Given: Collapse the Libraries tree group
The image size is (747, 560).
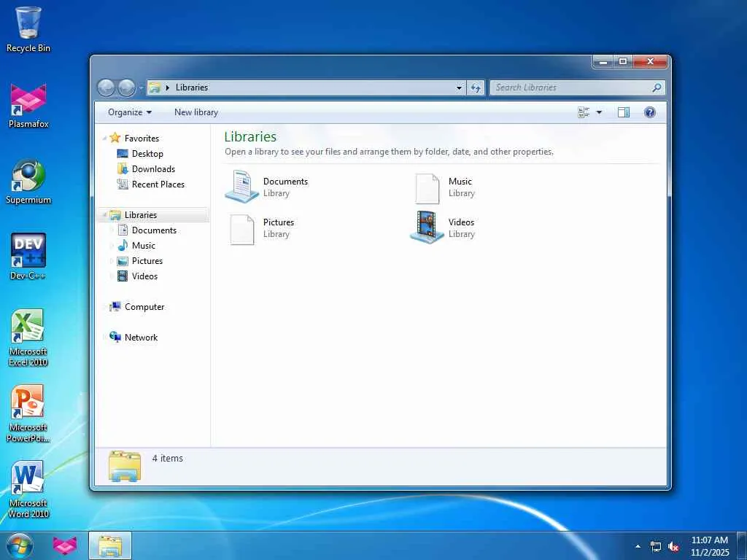Looking at the screenshot, I should pos(104,215).
